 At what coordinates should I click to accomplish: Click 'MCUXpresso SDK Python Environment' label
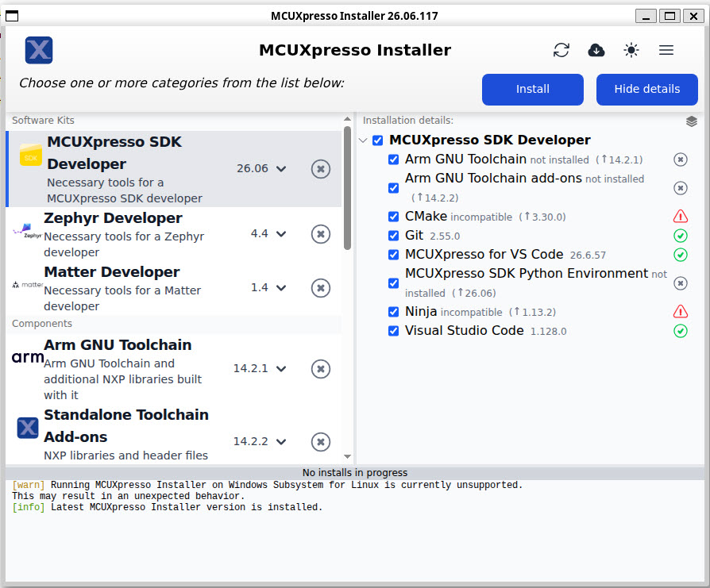coord(527,274)
